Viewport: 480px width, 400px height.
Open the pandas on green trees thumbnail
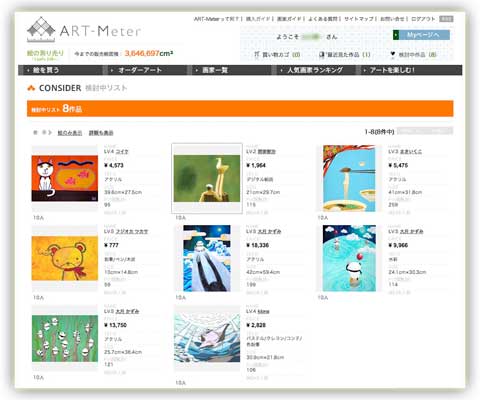coord(65,338)
